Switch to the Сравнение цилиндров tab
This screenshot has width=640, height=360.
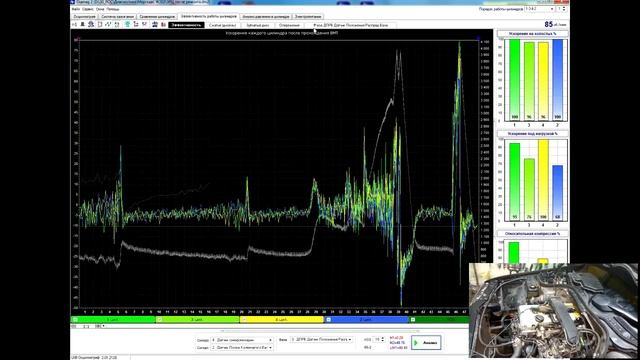point(157,17)
